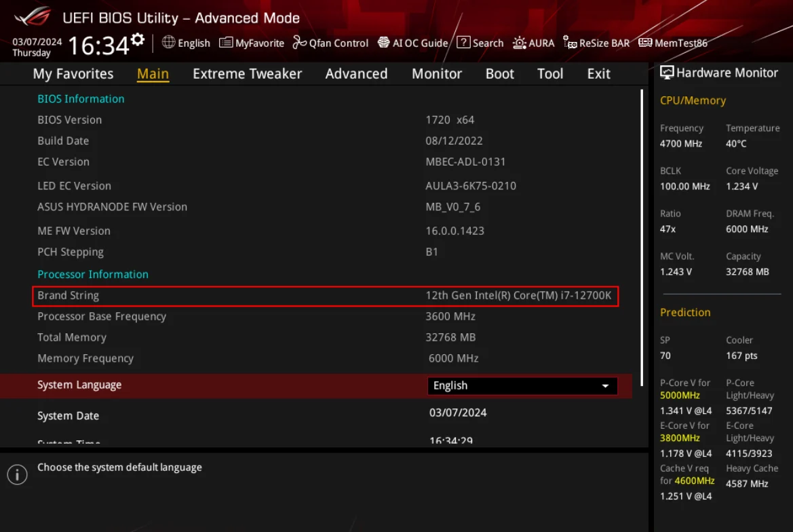Click the Heavy Cache 4587 MHz value
The image size is (793, 532).
click(747, 484)
